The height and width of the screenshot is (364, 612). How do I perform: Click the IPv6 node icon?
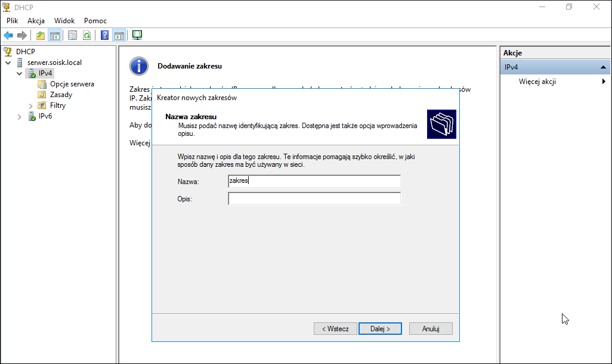(32, 116)
